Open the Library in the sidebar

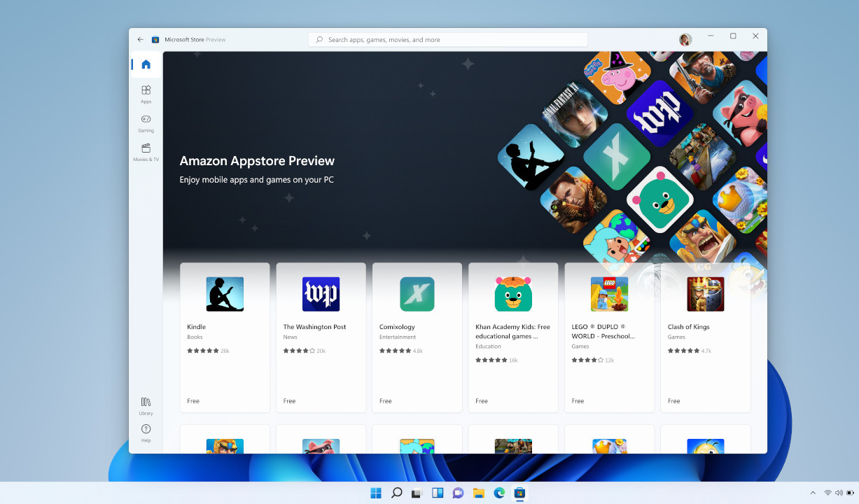(146, 406)
